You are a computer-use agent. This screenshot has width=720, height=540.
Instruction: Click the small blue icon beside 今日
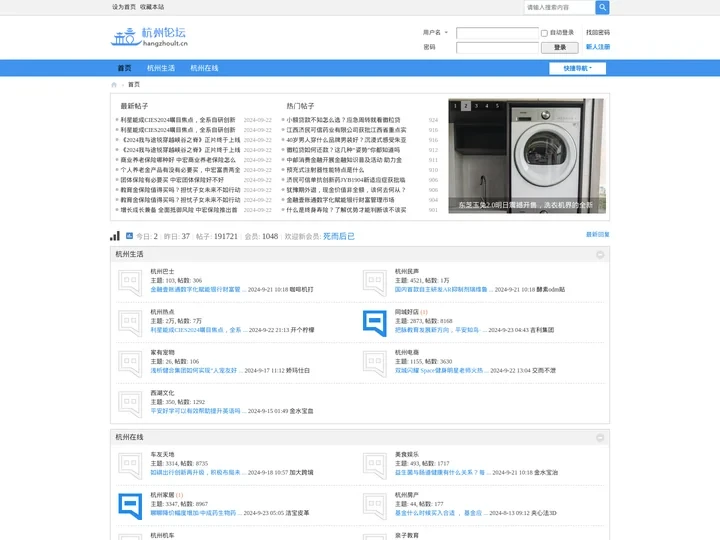[129, 236]
